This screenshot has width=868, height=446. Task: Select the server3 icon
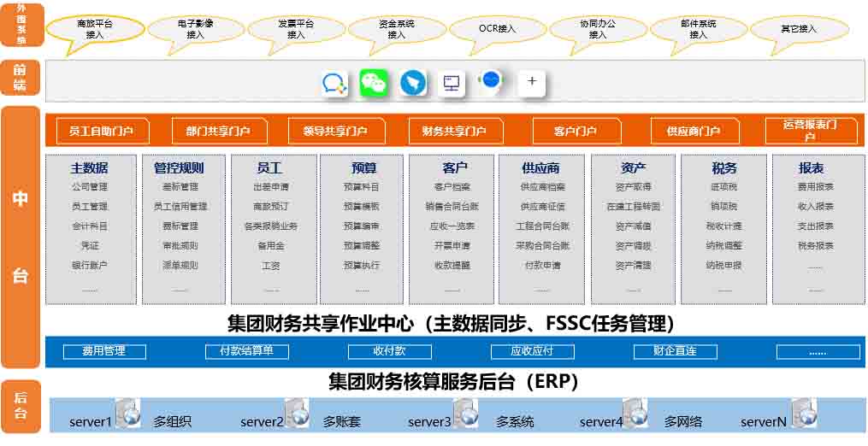(466, 414)
